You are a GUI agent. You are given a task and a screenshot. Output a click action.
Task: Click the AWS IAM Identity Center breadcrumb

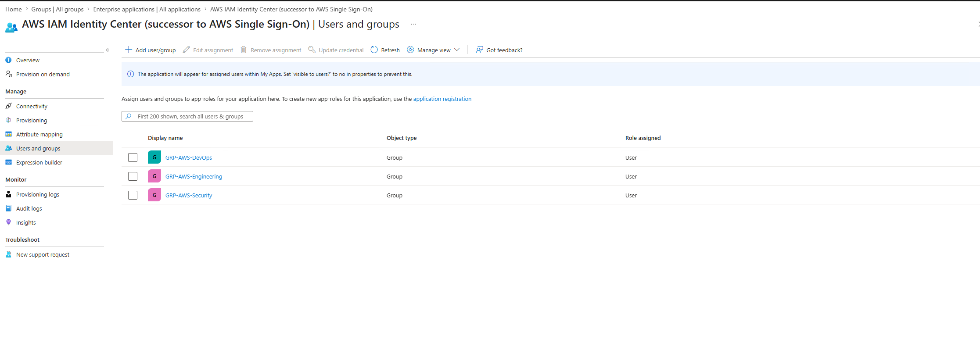291,9
